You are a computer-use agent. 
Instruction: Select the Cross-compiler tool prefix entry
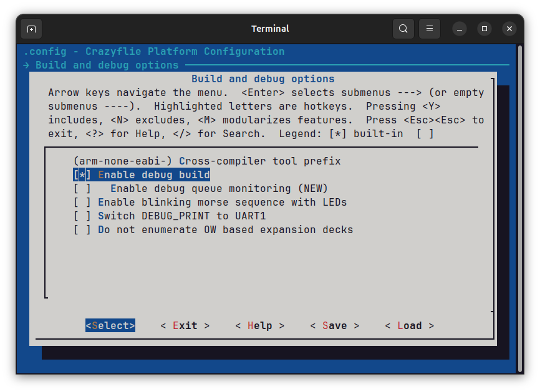[207, 161]
